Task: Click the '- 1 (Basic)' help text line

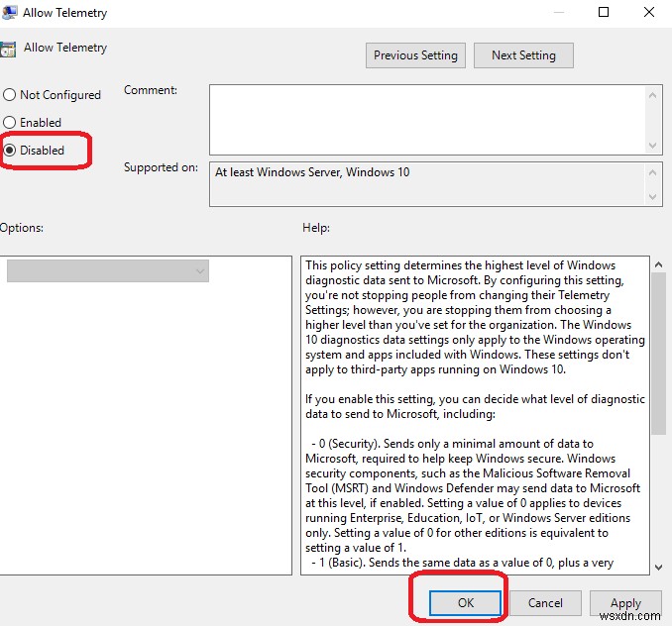Action: [x=463, y=563]
